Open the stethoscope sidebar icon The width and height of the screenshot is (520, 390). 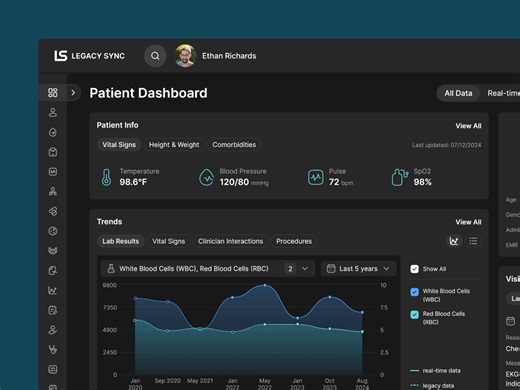(53, 350)
